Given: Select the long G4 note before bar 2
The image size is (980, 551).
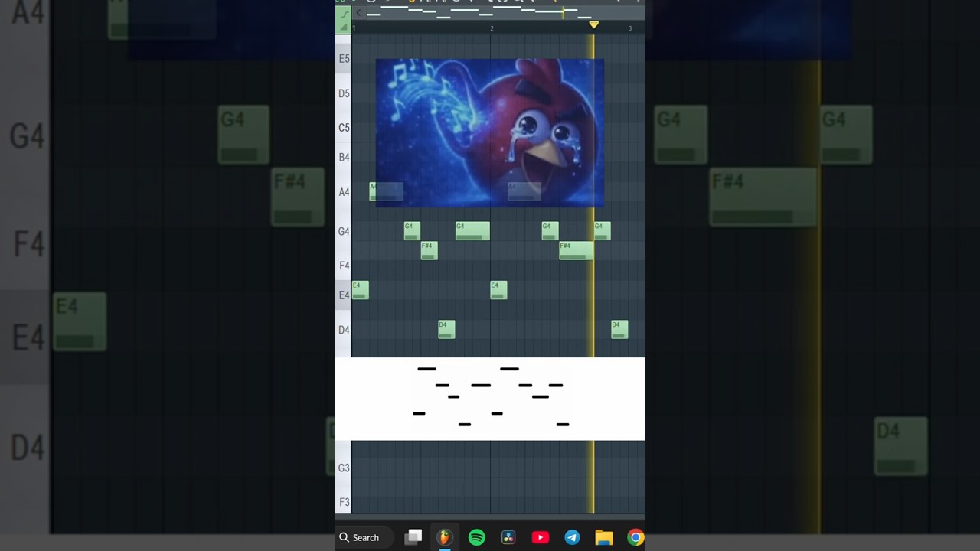Looking at the screenshot, I should 472,230.
